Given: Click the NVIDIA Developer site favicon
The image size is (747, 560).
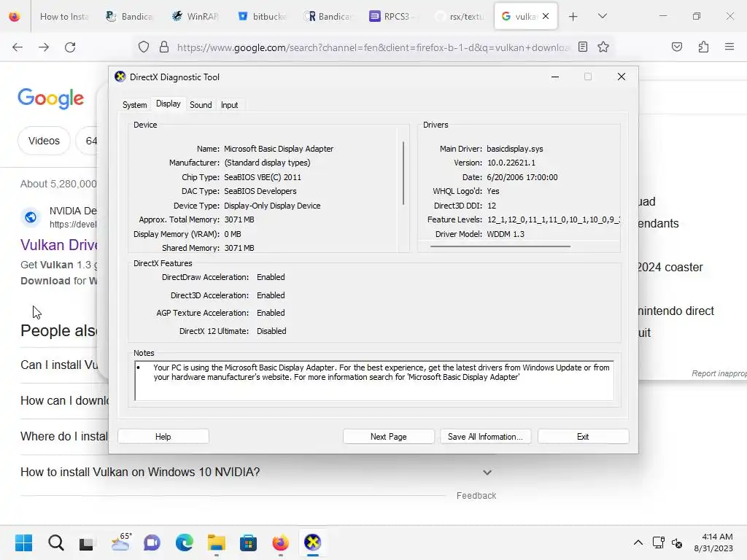Looking at the screenshot, I should point(31,217).
